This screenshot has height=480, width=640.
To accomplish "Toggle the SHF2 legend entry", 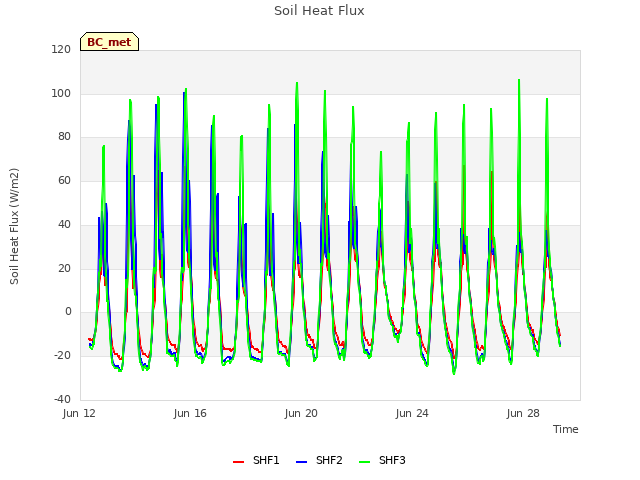I will 319,460.
